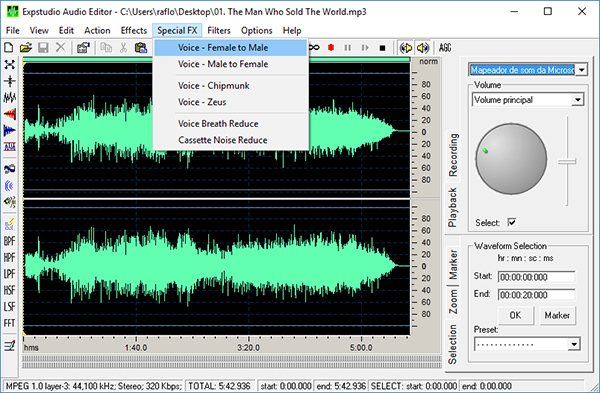Pause playback with the pause button
The width and height of the screenshot is (600, 393).
pyautogui.click(x=347, y=48)
